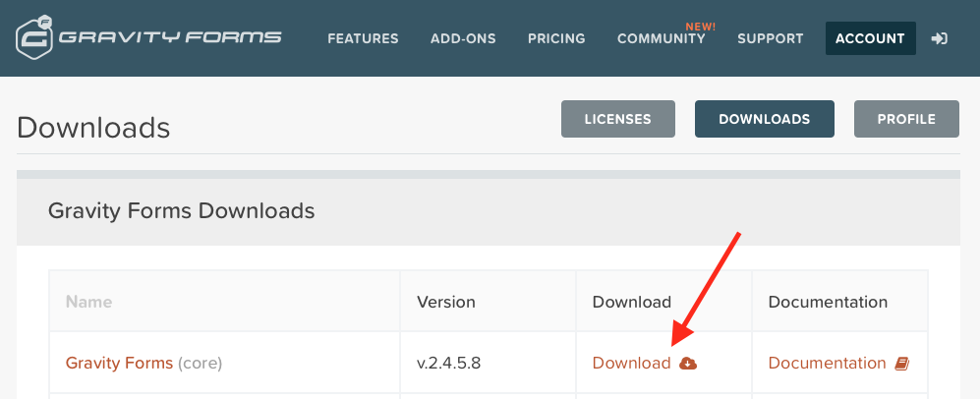Visit the Community section
Image resolution: width=980 pixels, height=399 pixels.
pyautogui.click(x=661, y=39)
